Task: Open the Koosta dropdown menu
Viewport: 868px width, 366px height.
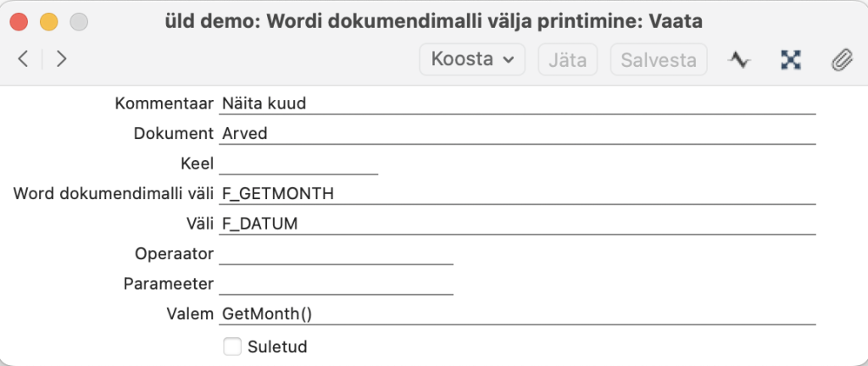Action: coord(472,60)
